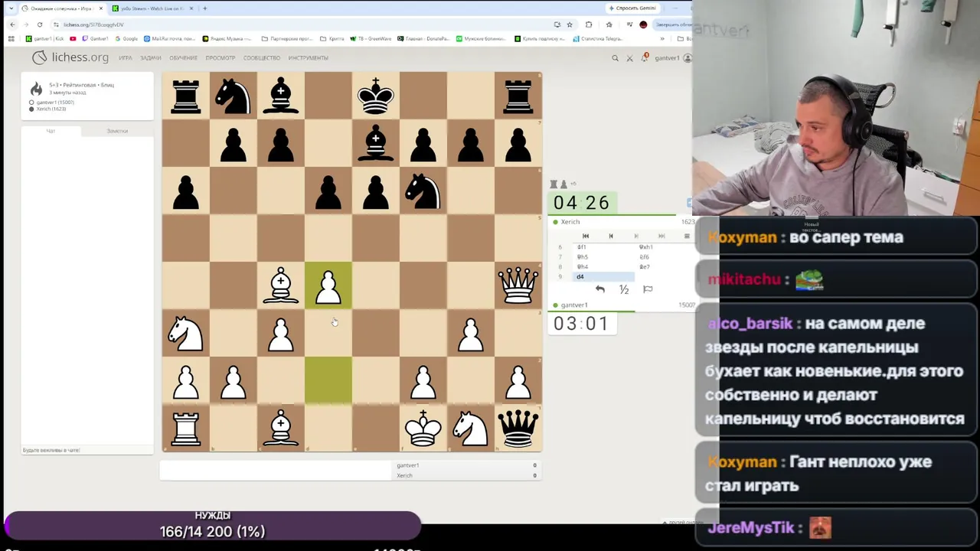This screenshot has width=980, height=551.
Task: Open the ЗАДАЧИ menu
Action: (151, 58)
